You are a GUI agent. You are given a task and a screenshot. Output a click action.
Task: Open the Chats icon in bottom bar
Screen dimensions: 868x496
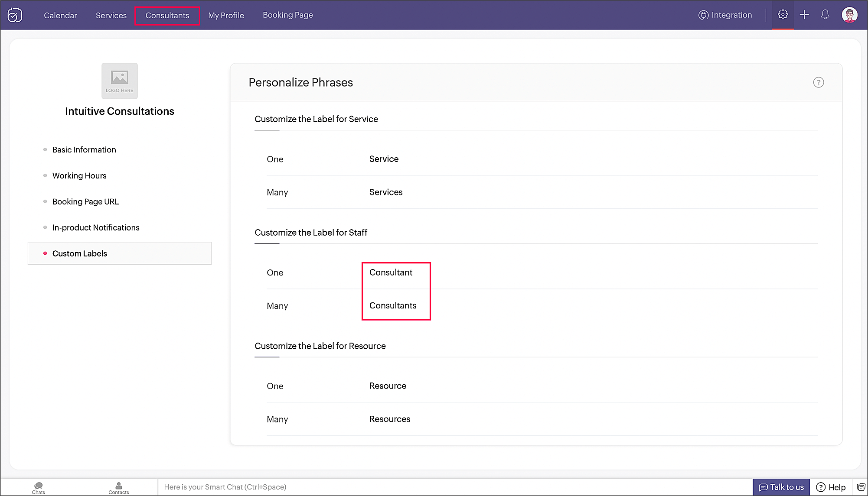(39, 488)
